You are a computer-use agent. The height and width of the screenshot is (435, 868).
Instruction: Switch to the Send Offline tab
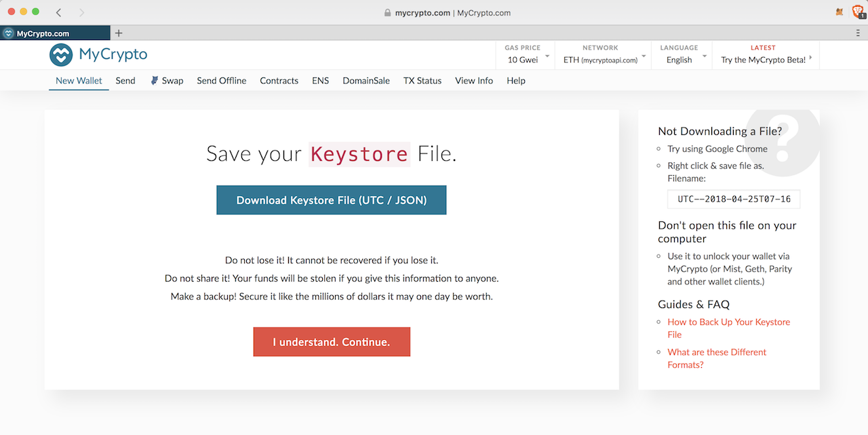[x=221, y=81]
